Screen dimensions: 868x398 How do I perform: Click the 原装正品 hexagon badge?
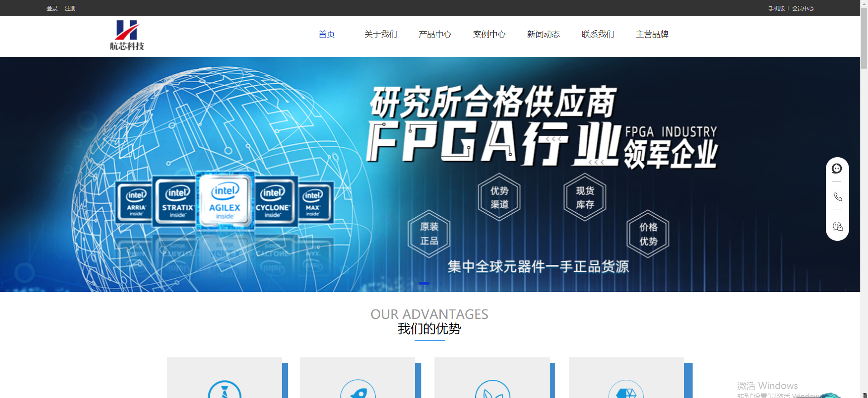429,234
